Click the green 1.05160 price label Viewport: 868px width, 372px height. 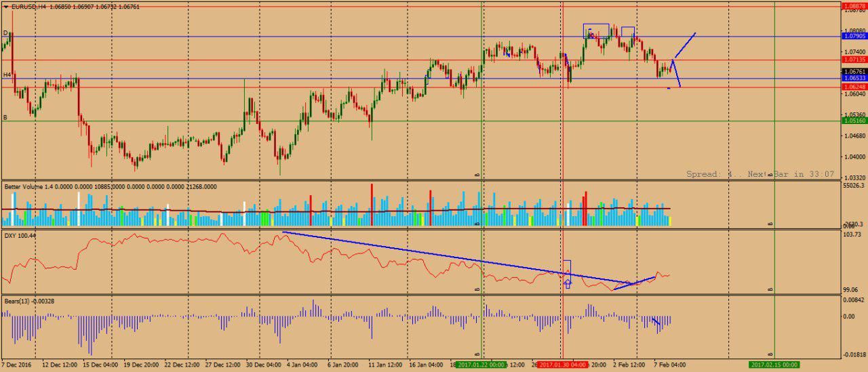[x=854, y=121]
